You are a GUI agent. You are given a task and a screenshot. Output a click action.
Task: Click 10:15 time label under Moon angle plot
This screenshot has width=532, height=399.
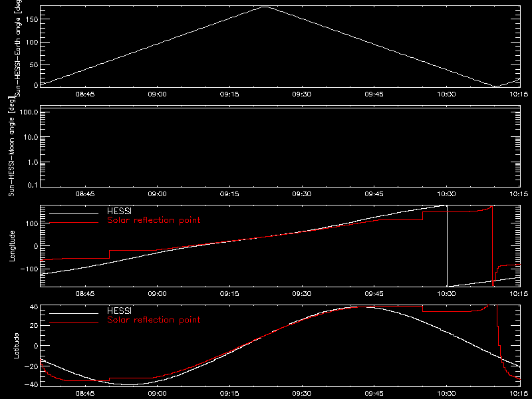pos(519,194)
